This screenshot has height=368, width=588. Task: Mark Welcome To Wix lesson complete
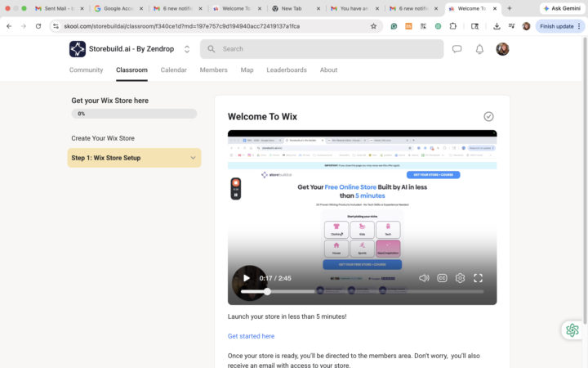(488, 116)
